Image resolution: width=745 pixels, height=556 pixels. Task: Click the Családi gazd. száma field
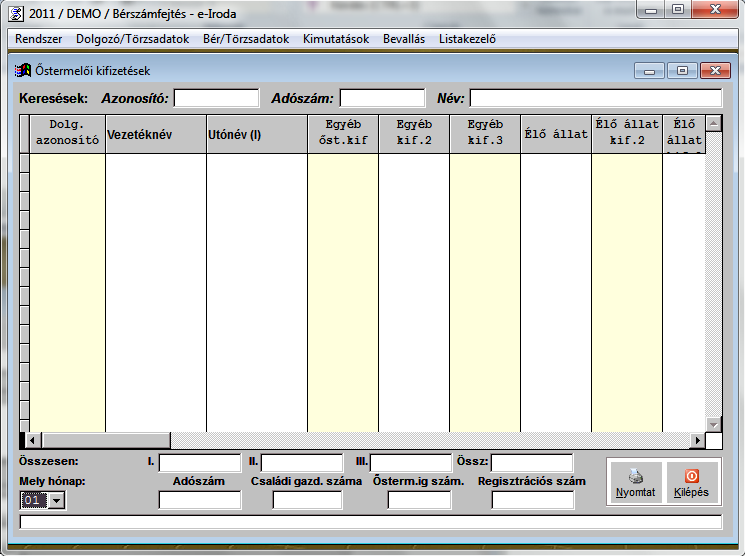pyautogui.click(x=307, y=500)
